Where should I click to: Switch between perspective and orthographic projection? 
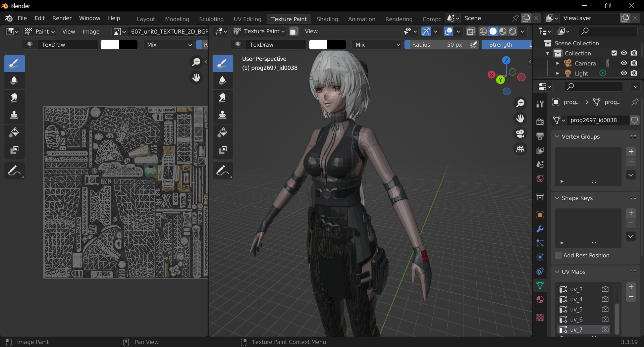tap(520, 149)
